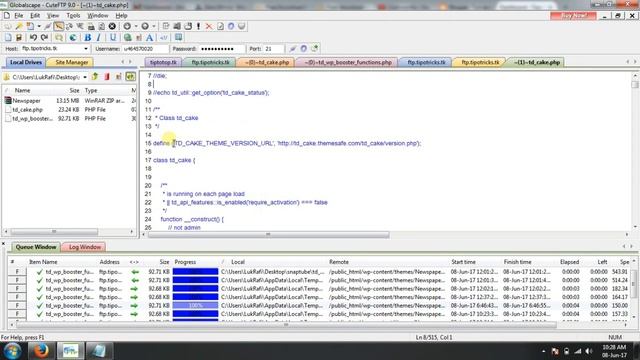
Task: Click the editor toolbar New file icon
Action: coord(8,38)
